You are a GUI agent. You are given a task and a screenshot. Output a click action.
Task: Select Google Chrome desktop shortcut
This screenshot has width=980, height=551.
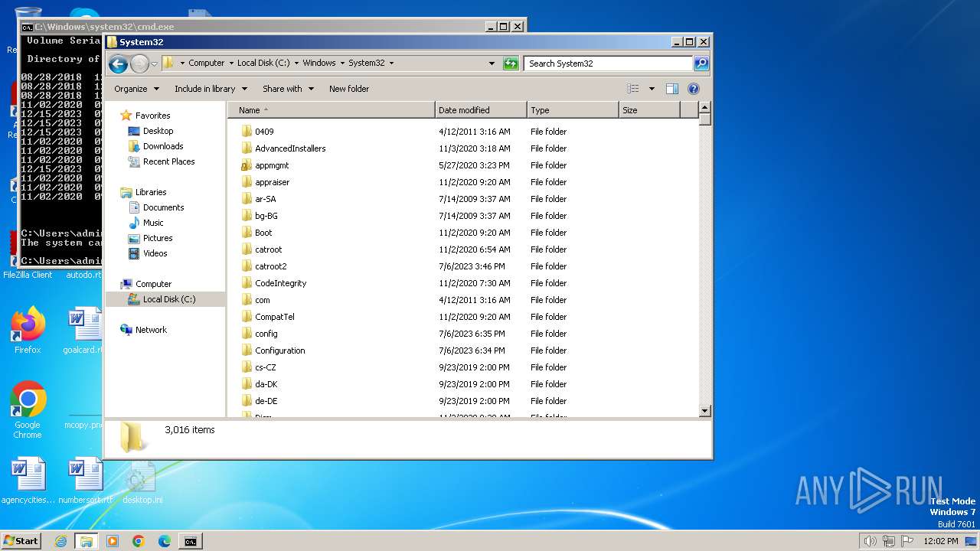28,410
